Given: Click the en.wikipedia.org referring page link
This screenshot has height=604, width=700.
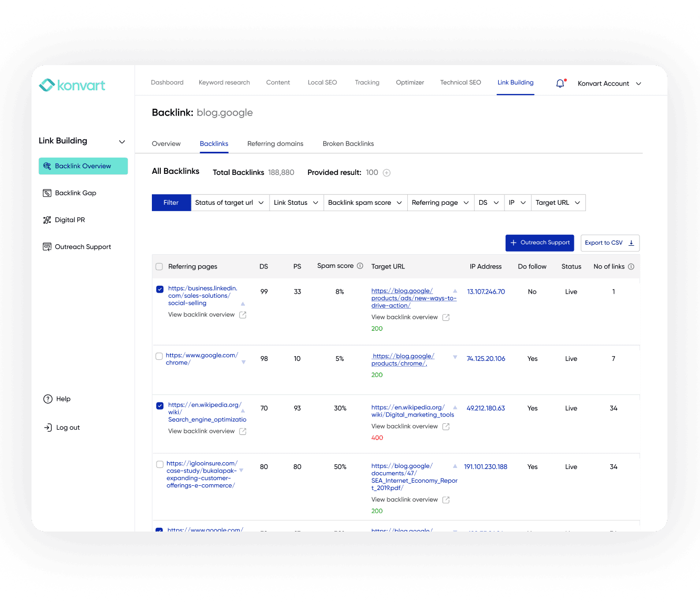Looking at the screenshot, I should [205, 412].
